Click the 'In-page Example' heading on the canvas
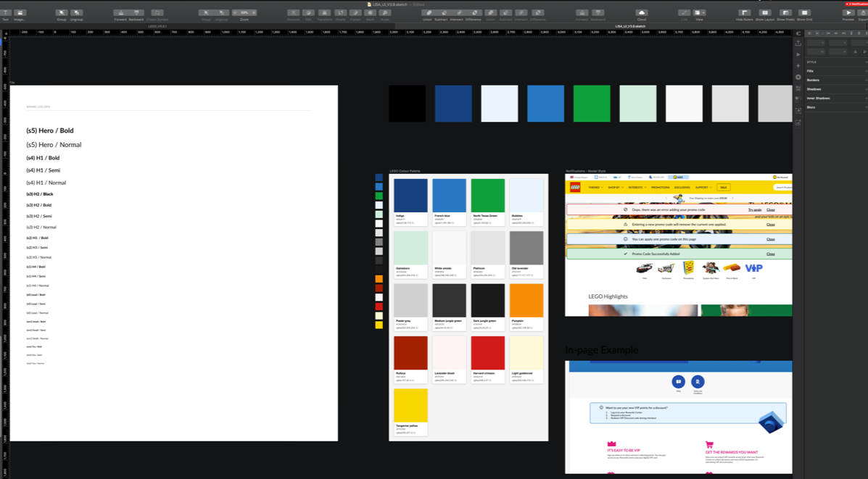 (602, 350)
